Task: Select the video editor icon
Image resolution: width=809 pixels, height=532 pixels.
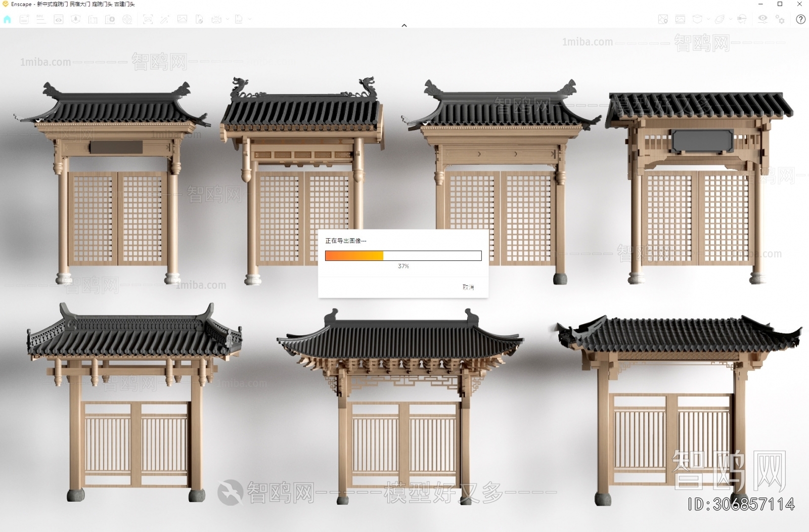Action: [x=127, y=19]
